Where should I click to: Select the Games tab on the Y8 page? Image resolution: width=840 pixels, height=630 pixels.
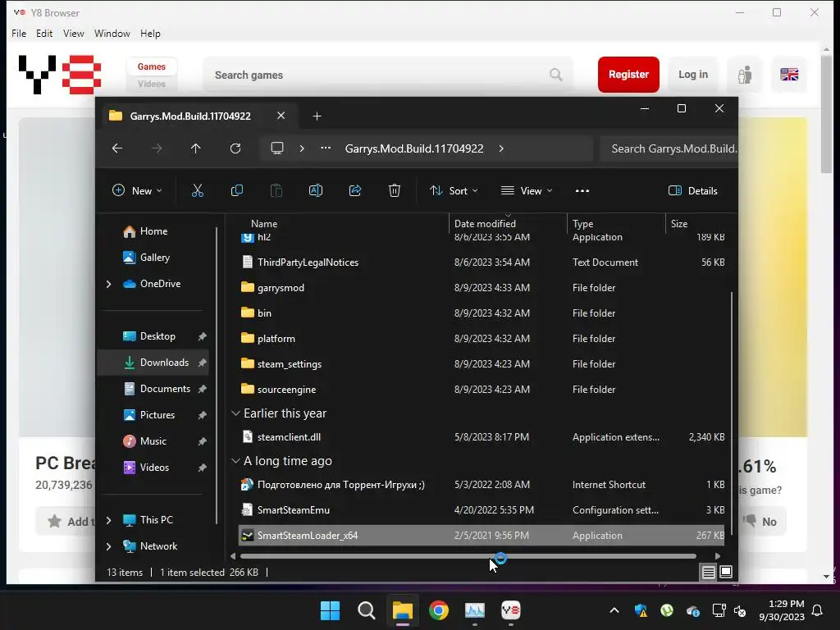pos(152,66)
